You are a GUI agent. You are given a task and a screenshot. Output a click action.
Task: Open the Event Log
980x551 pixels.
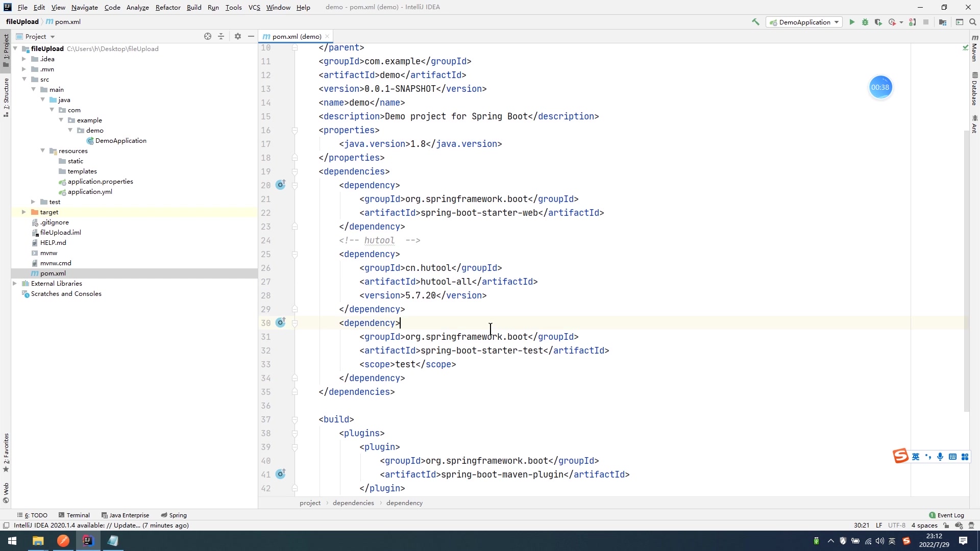click(x=946, y=515)
